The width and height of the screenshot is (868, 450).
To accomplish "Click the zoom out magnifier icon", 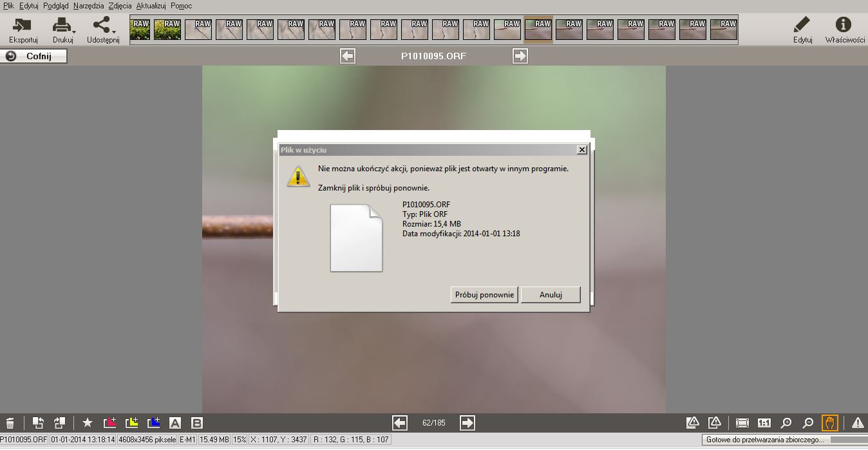I will [x=808, y=423].
